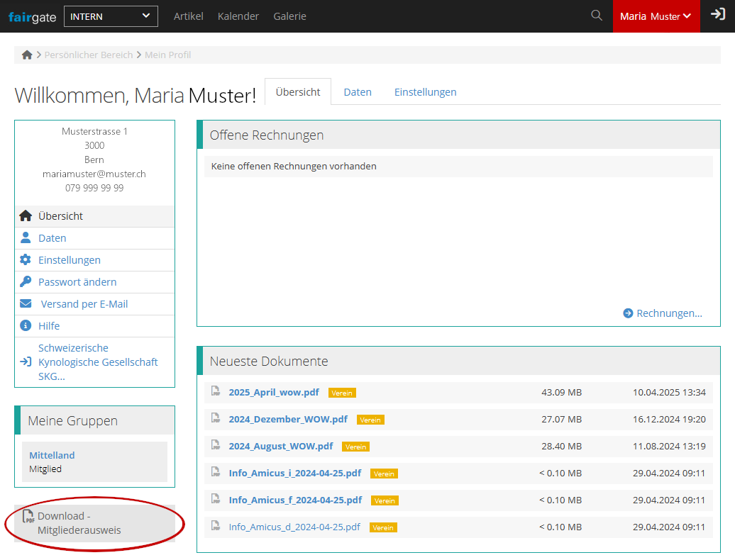Click Persönlicher Bereich in the breadcrumb
The image size is (735, 560).
click(x=89, y=55)
